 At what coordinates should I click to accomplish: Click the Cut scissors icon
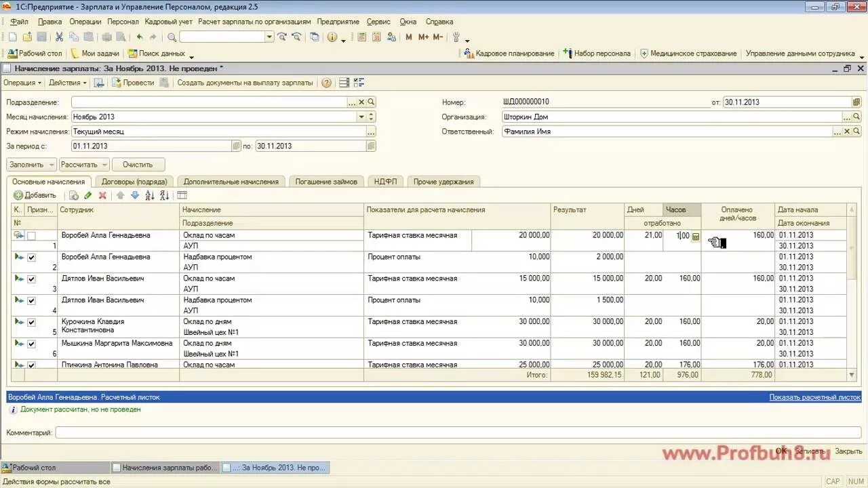point(60,37)
